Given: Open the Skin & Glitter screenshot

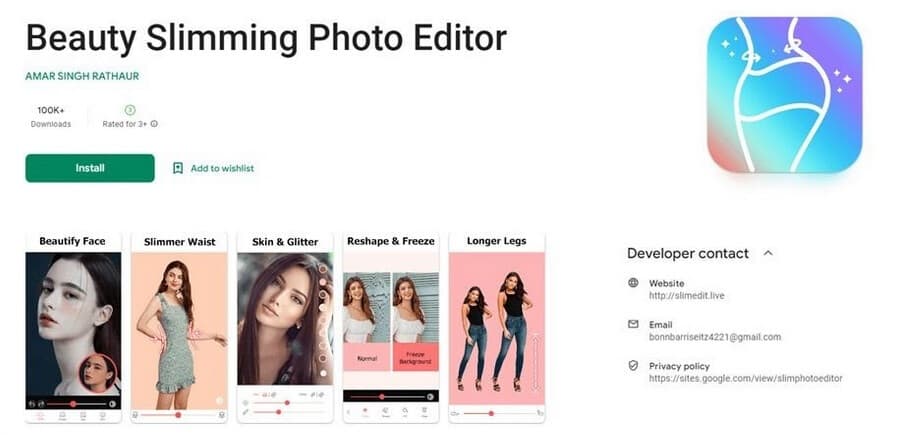Looking at the screenshot, I should click(285, 327).
